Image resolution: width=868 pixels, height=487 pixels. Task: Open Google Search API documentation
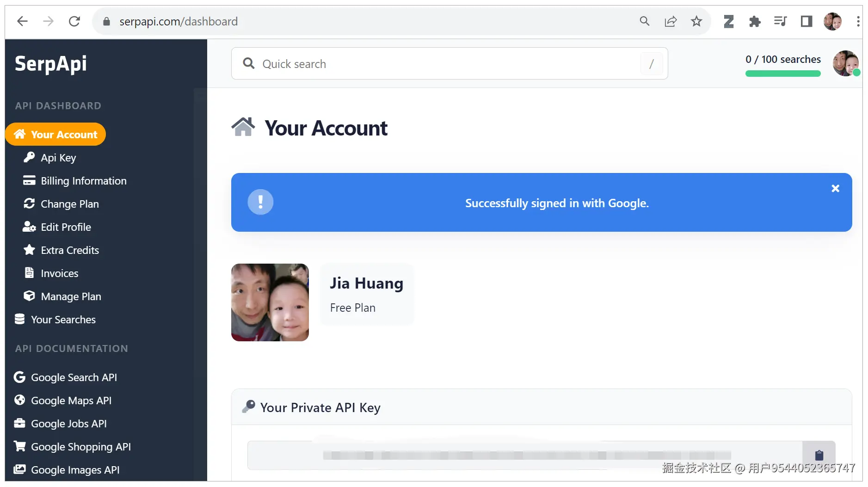click(x=74, y=377)
